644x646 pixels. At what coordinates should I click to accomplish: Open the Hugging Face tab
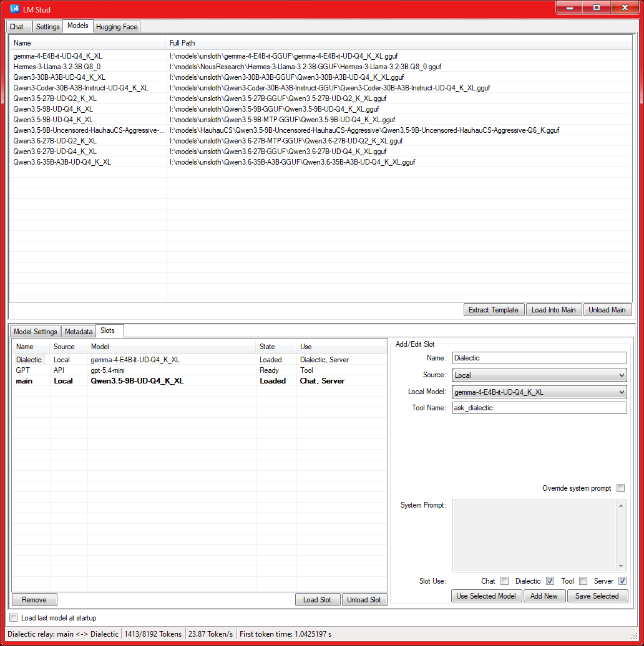coord(117,27)
